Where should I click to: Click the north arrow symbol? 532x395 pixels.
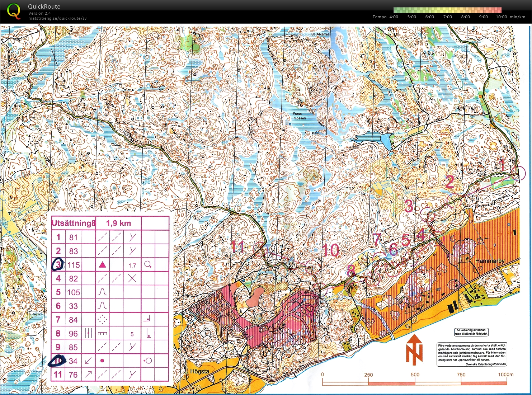pos(414,349)
